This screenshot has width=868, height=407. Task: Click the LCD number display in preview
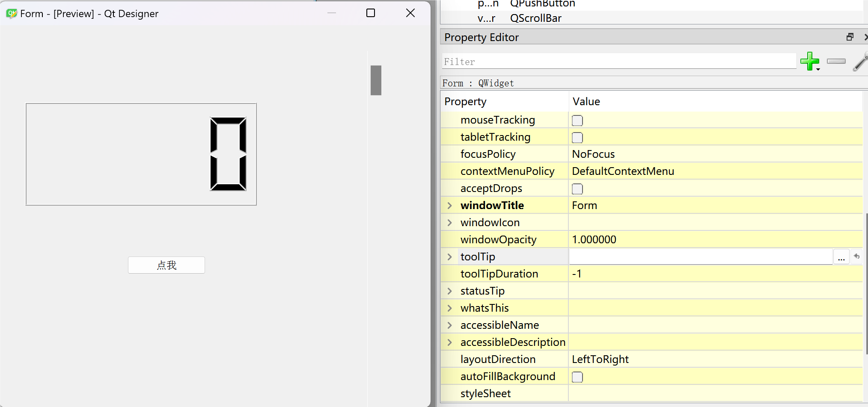click(x=141, y=154)
